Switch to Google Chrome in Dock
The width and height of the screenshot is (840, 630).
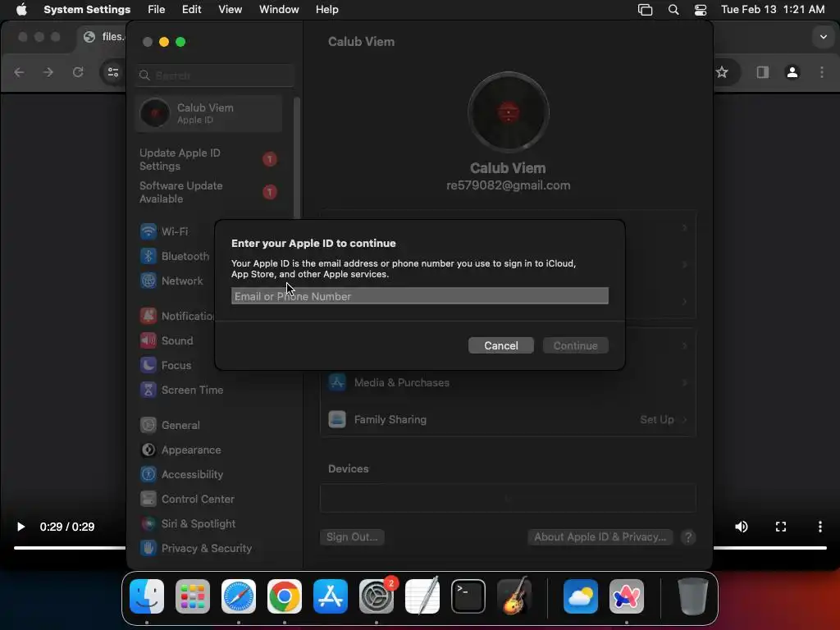[285, 596]
